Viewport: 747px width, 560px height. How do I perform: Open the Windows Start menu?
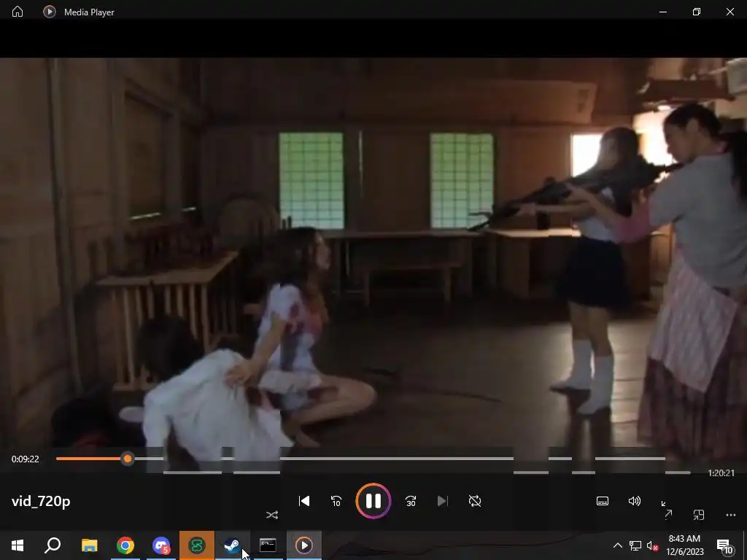(x=18, y=545)
